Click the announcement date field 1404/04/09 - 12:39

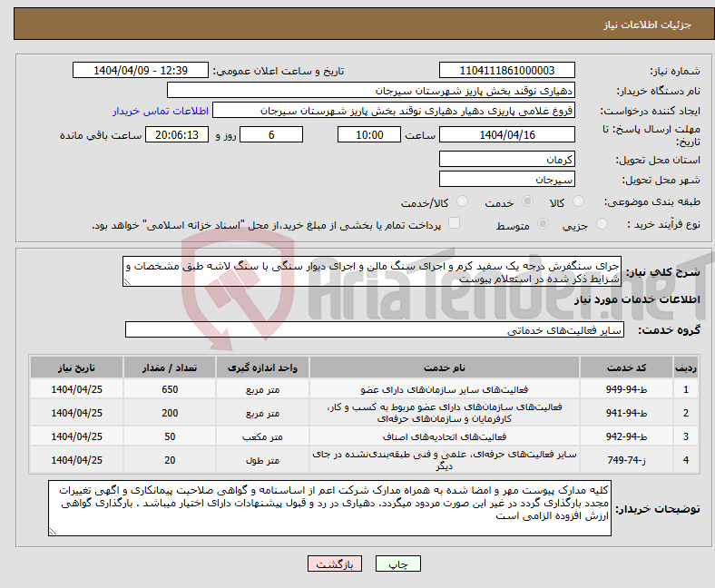coord(141,70)
